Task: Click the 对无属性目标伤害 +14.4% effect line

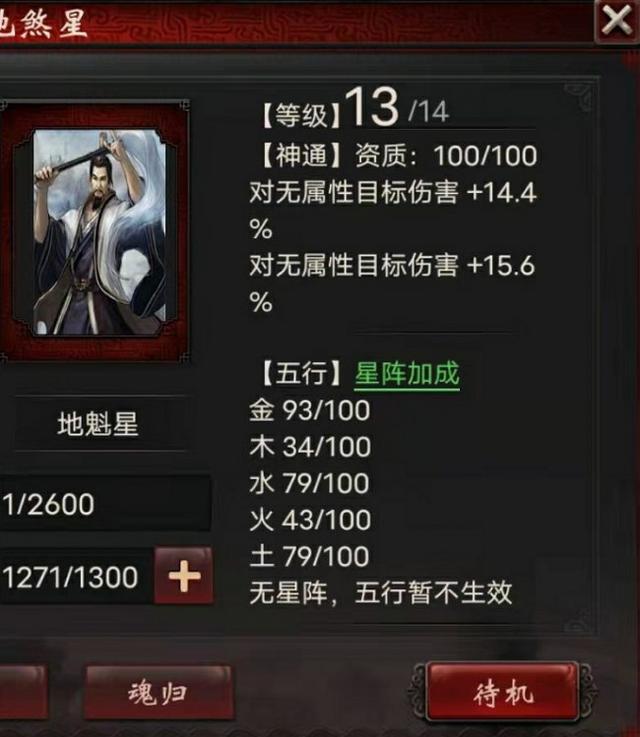Action: click(x=393, y=210)
